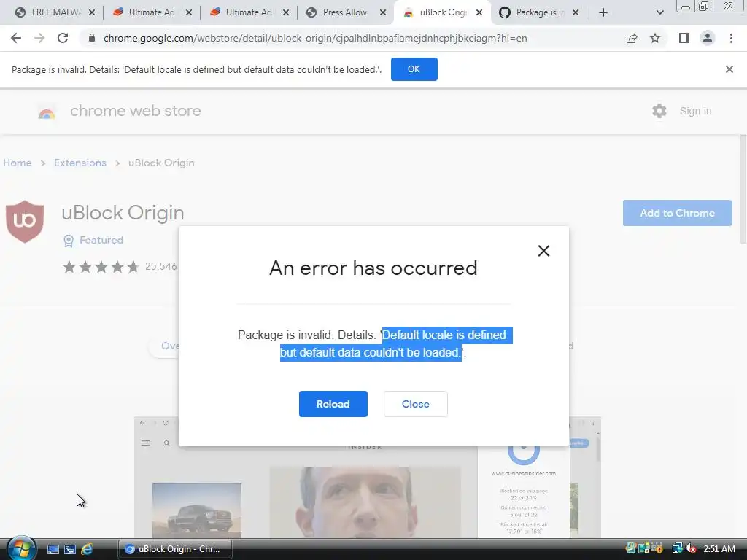Bookmark this page with the star icon

coord(655,38)
